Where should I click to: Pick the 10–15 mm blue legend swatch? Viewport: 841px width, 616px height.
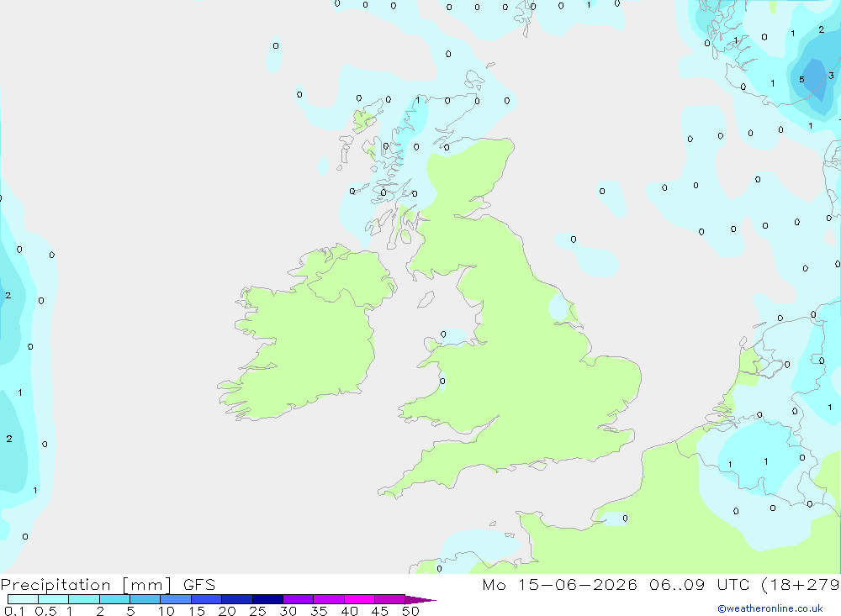[x=176, y=599]
